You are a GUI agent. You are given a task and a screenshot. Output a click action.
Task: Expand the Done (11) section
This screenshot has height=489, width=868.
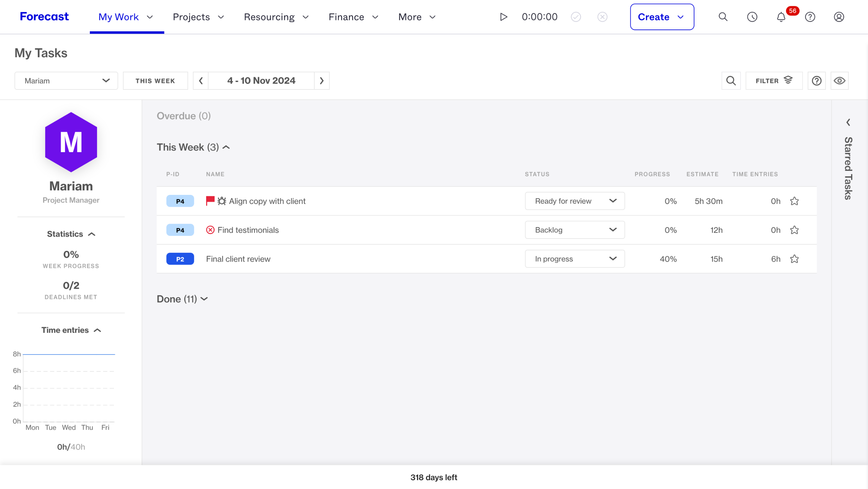coord(182,299)
